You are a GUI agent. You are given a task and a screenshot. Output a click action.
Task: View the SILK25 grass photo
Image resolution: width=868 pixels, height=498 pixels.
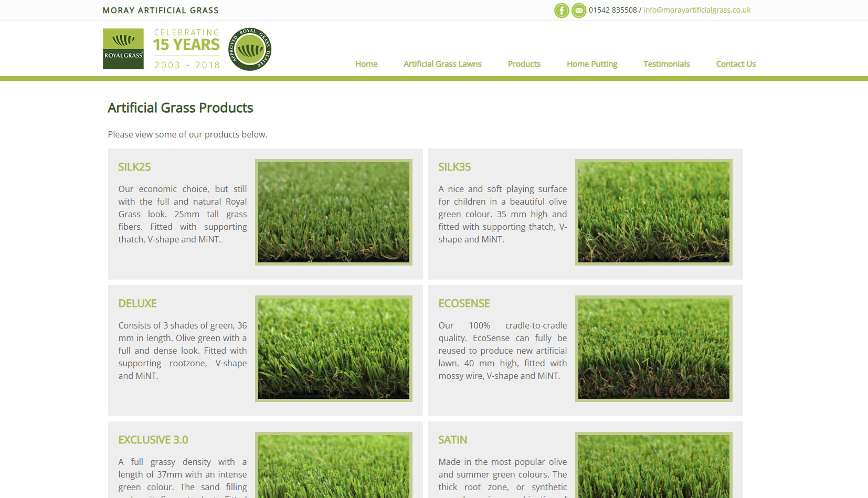click(x=334, y=212)
